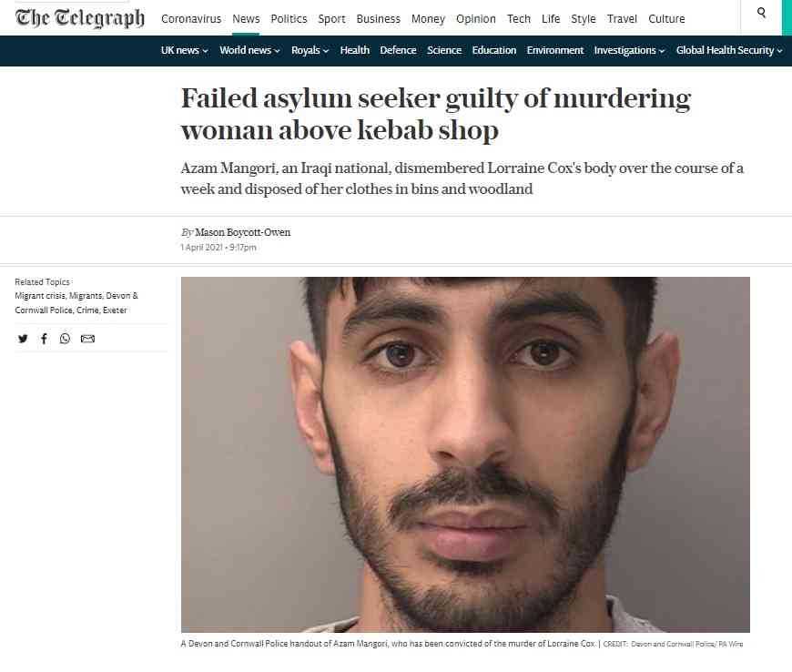Share article on Twitter
This screenshot has height=672, width=792.
point(23,339)
